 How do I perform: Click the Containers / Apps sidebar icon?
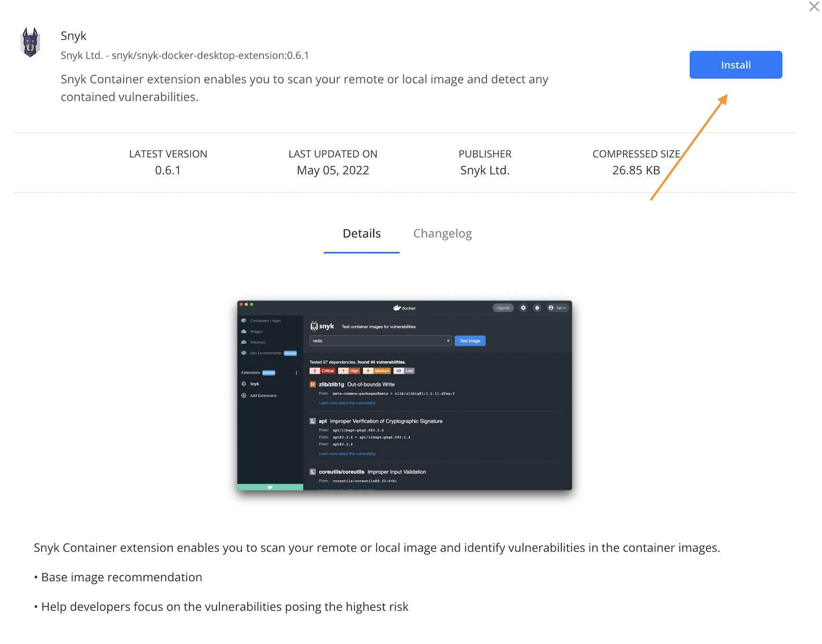coord(244,321)
